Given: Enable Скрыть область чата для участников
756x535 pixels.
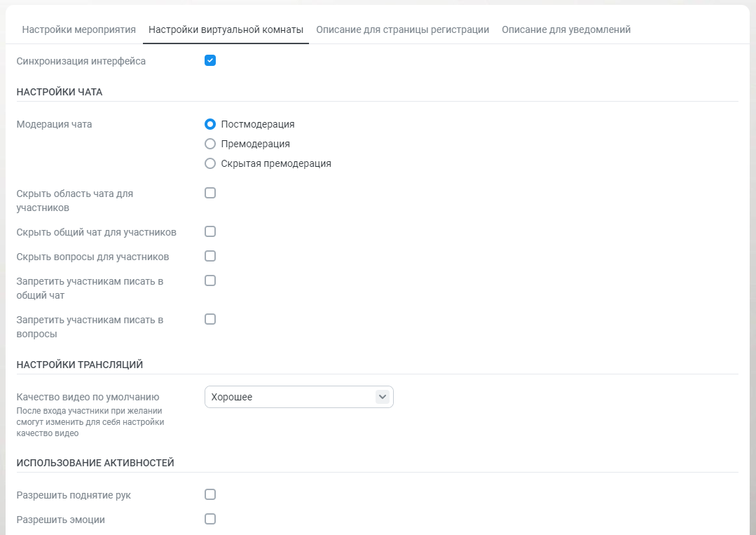Looking at the screenshot, I should click(210, 194).
